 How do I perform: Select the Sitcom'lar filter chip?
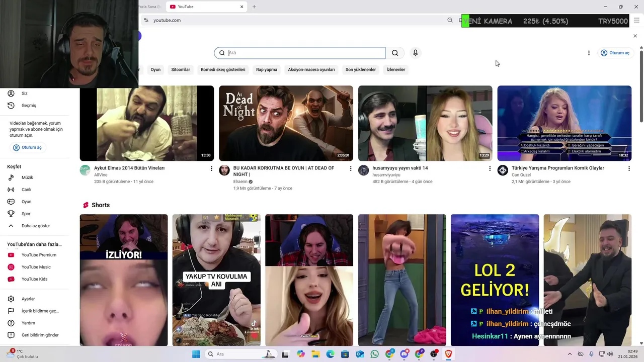click(181, 70)
